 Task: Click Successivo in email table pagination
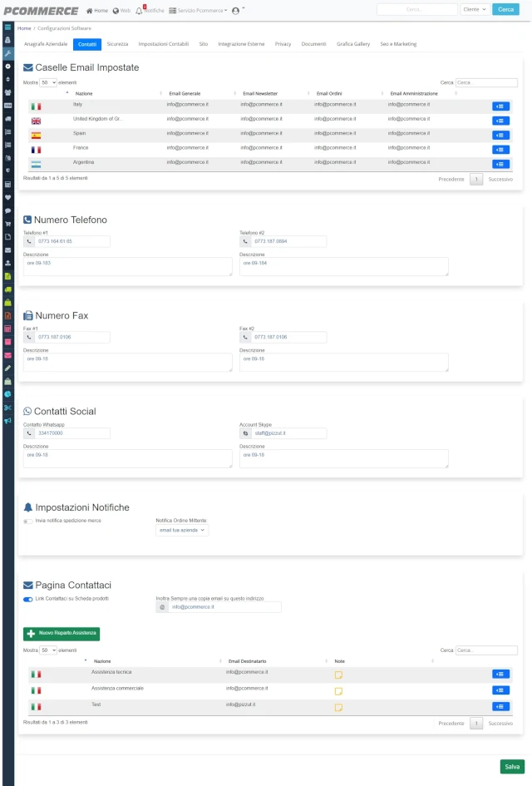coord(500,180)
